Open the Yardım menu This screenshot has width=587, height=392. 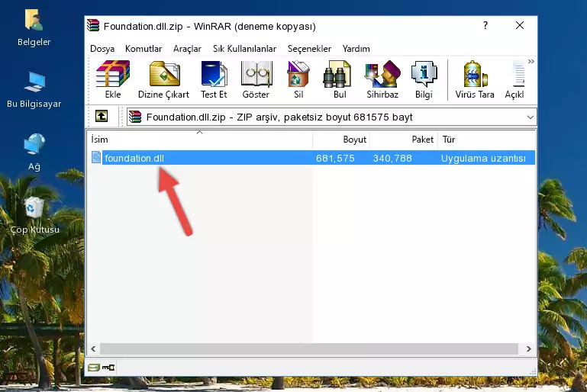coord(356,49)
